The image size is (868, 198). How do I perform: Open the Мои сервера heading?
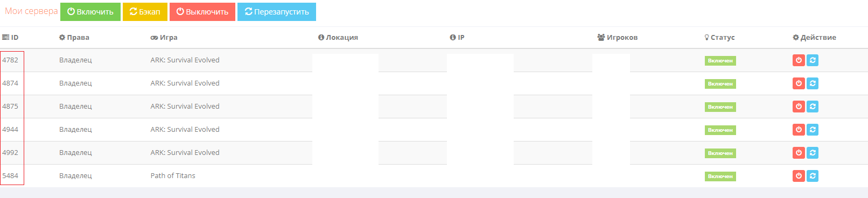[31, 11]
